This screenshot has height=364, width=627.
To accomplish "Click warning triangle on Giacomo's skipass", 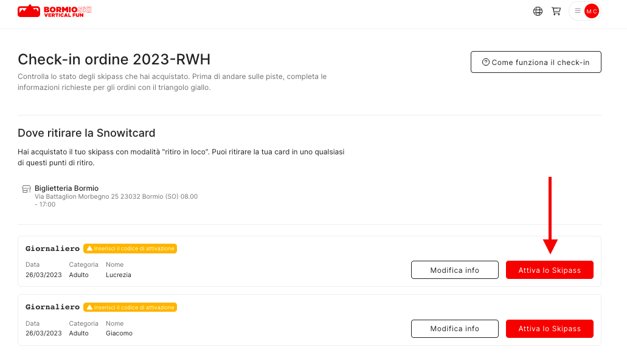I will pos(89,307).
